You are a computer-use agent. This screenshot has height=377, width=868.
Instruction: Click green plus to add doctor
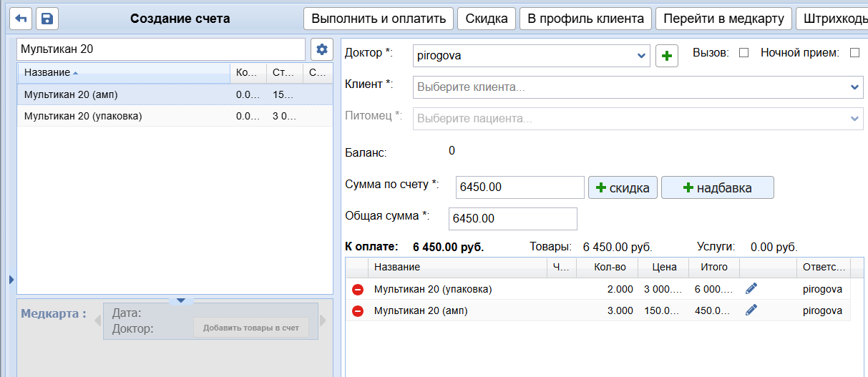[667, 56]
